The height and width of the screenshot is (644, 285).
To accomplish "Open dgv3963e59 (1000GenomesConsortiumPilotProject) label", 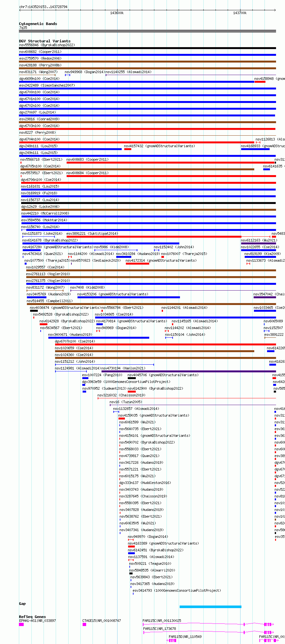I will (x=126, y=382).
